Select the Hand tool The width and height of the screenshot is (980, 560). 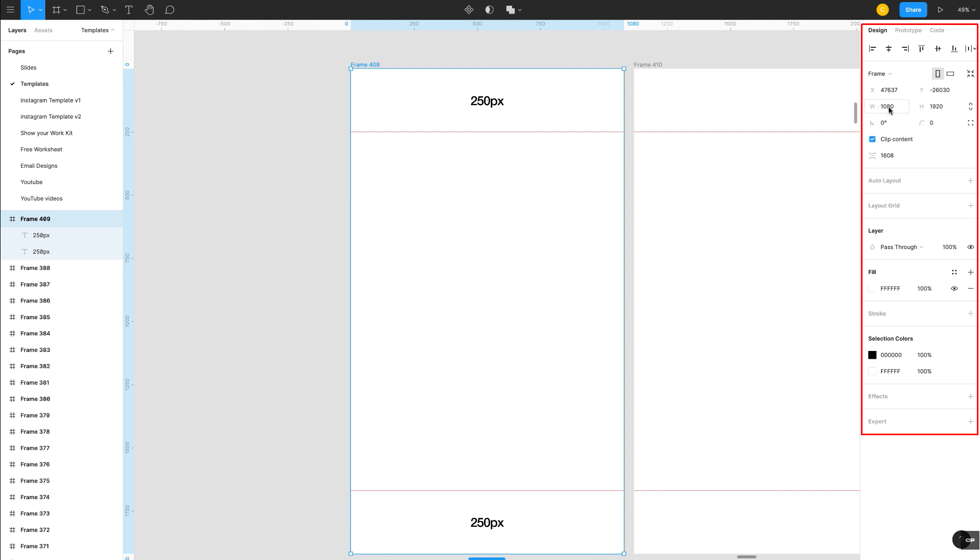tap(149, 9)
